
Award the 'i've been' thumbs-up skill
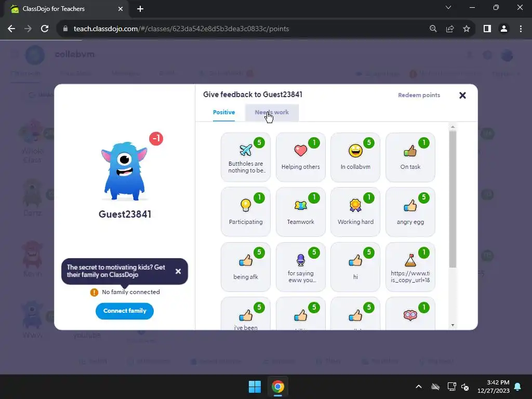[x=246, y=314]
